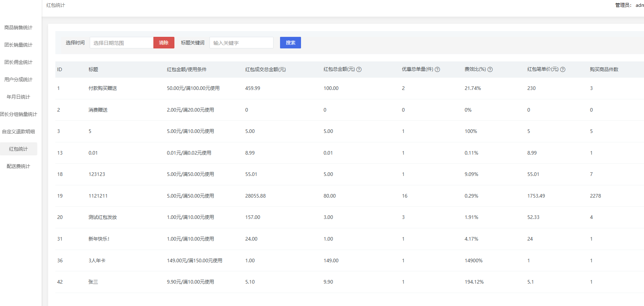Open 团长分组销量统计 in sidebar
This screenshot has width=644, height=306.
[18, 114]
